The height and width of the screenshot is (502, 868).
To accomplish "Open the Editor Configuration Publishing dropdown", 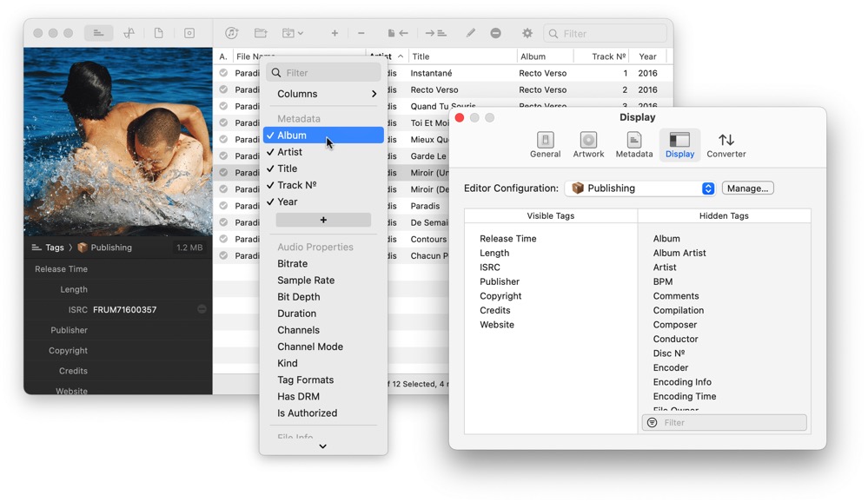I will pyautogui.click(x=639, y=188).
